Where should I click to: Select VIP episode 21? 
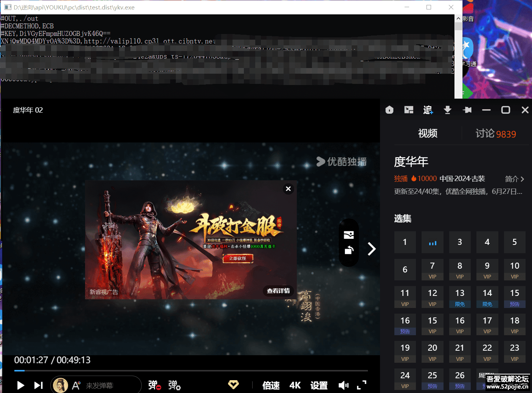pos(460,352)
